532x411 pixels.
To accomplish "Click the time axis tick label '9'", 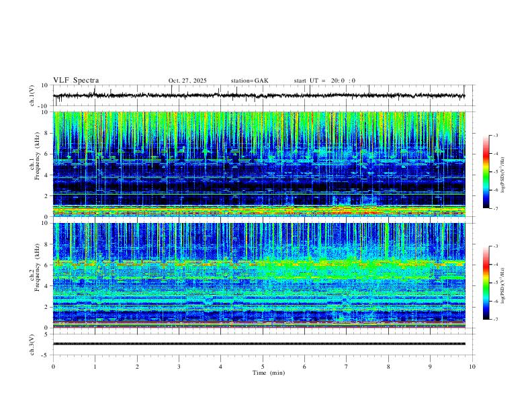I will click(430, 367).
